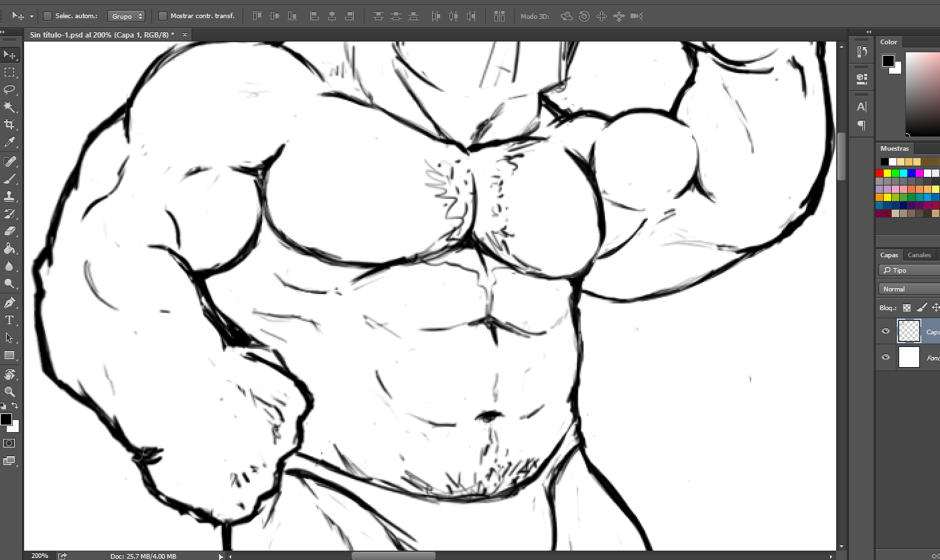The width and height of the screenshot is (940, 560).
Task: Select the Pen tool
Action: (9, 303)
